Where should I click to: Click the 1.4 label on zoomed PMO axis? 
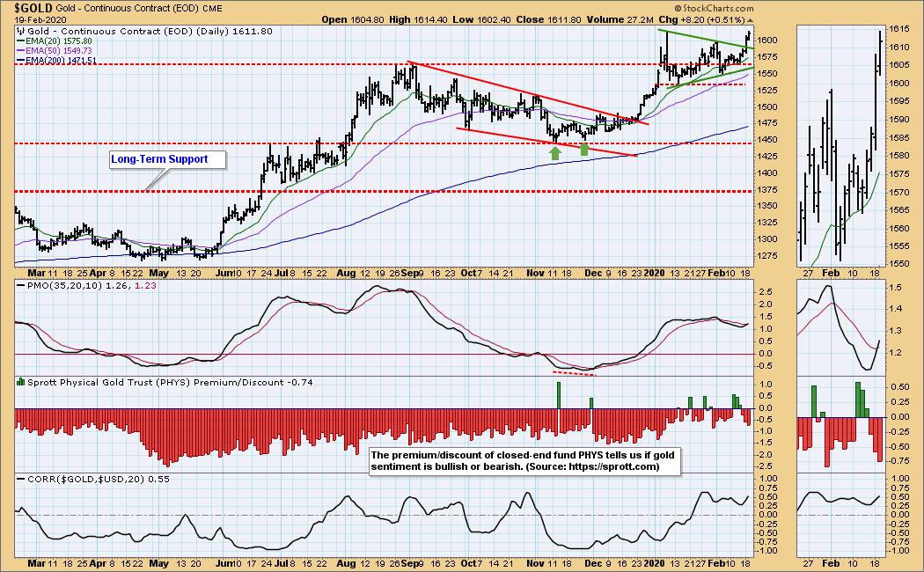pos(895,309)
